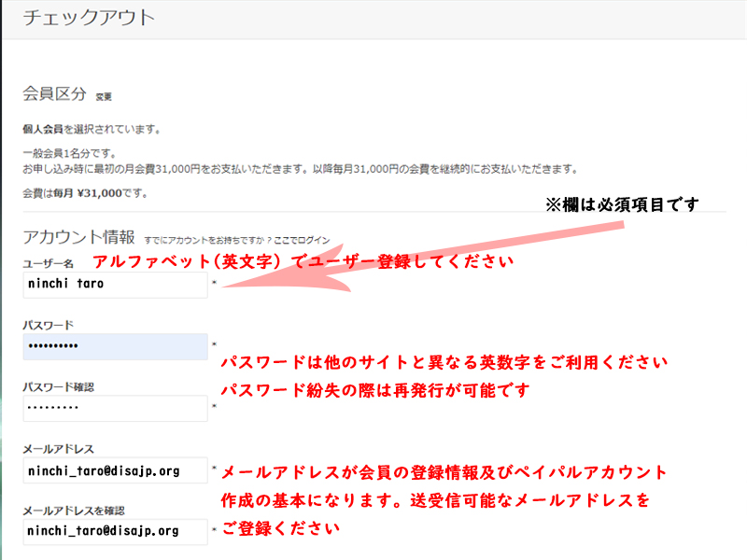Click the メールアドレス field label
The height and width of the screenshot is (560, 747).
pyautogui.click(x=58, y=449)
